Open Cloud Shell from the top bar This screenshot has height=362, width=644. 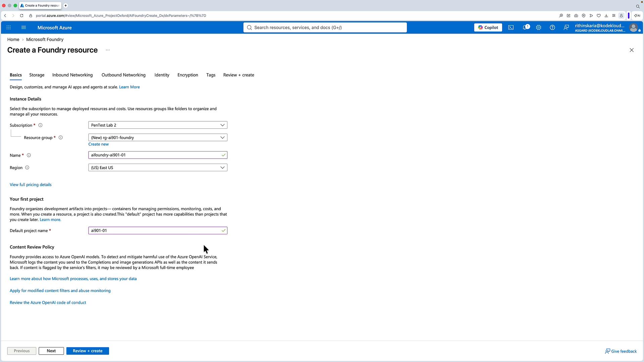tap(511, 27)
